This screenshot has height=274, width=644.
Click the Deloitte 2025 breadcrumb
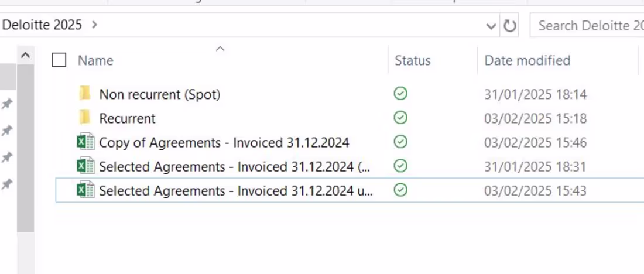42,25
